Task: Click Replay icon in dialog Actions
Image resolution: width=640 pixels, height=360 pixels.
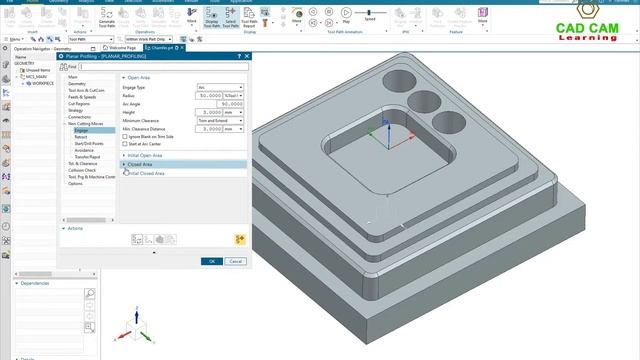Action: [x=149, y=240]
